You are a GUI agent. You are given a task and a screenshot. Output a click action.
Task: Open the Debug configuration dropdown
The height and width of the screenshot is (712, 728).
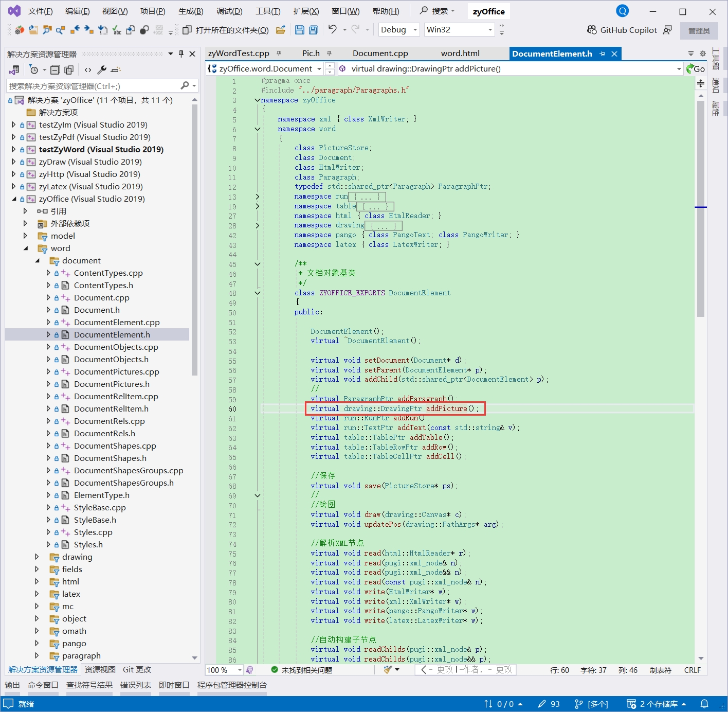click(x=399, y=30)
